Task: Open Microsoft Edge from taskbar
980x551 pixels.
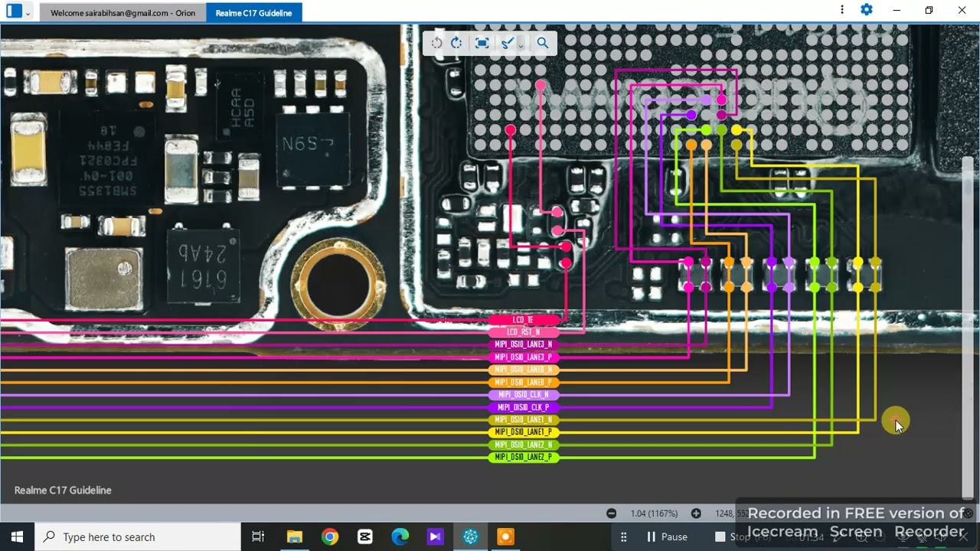Action: point(400,536)
